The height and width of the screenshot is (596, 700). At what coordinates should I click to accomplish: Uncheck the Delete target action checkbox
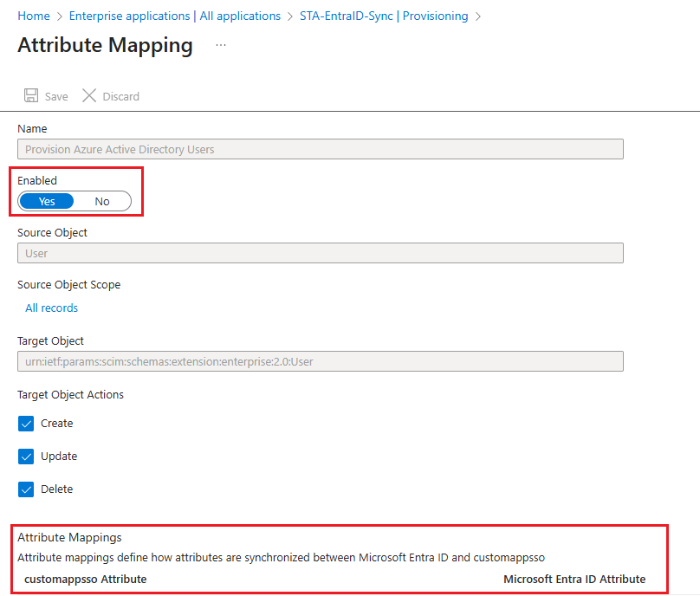(26, 489)
